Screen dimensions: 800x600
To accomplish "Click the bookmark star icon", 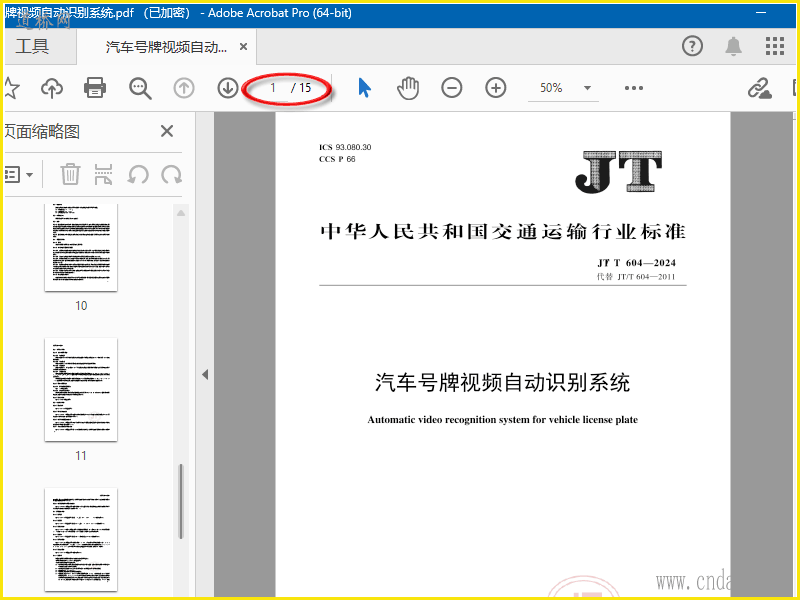I will coord(10,88).
